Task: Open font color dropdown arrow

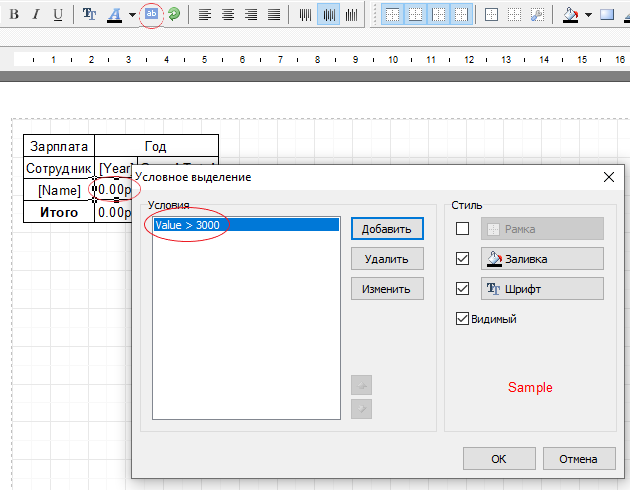Action: (x=132, y=15)
